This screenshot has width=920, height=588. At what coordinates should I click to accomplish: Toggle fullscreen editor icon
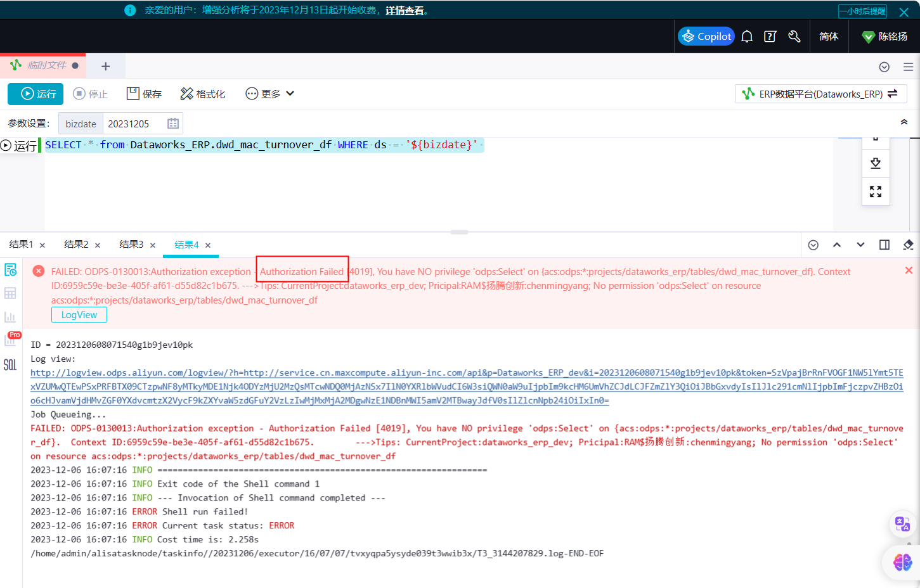[x=876, y=191]
